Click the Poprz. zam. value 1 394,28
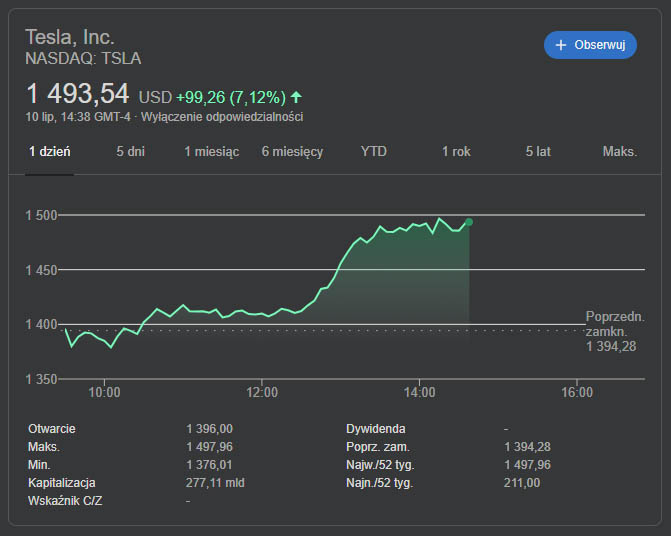 [527, 447]
